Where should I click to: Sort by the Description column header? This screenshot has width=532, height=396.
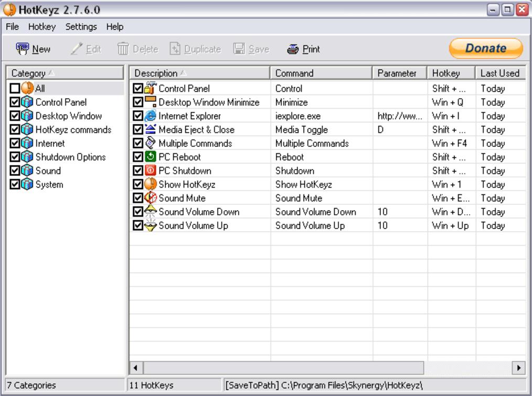(x=199, y=73)
